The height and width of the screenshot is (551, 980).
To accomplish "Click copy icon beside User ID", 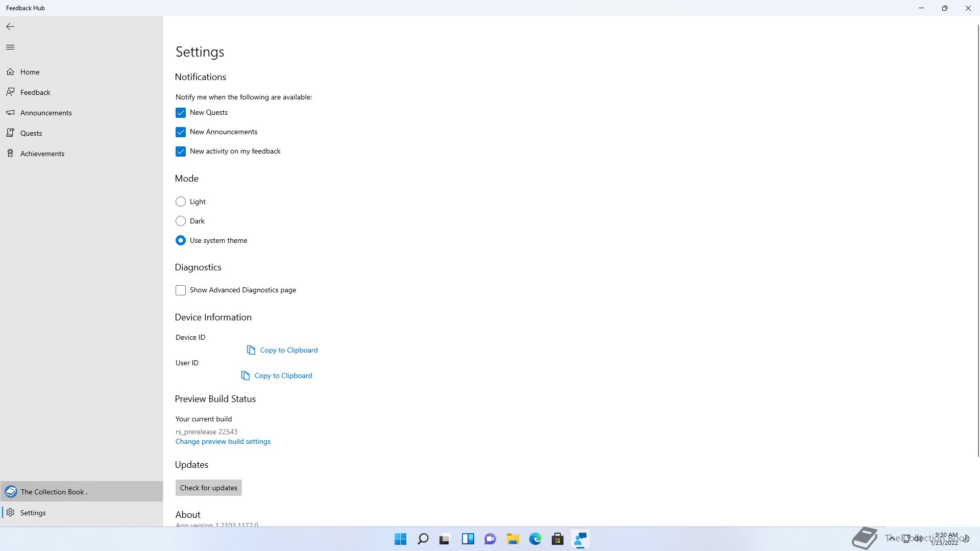I will coord(246,375).
